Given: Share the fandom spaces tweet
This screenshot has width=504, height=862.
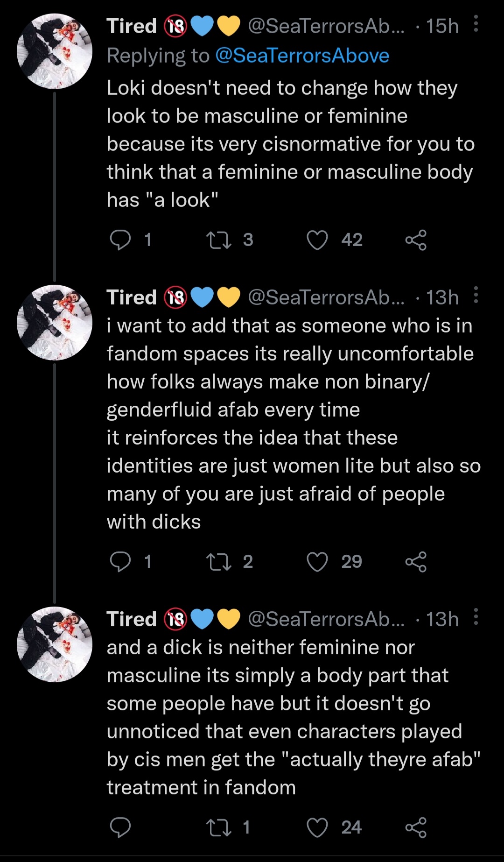Looking at the screenshot, I should point(415,561).
